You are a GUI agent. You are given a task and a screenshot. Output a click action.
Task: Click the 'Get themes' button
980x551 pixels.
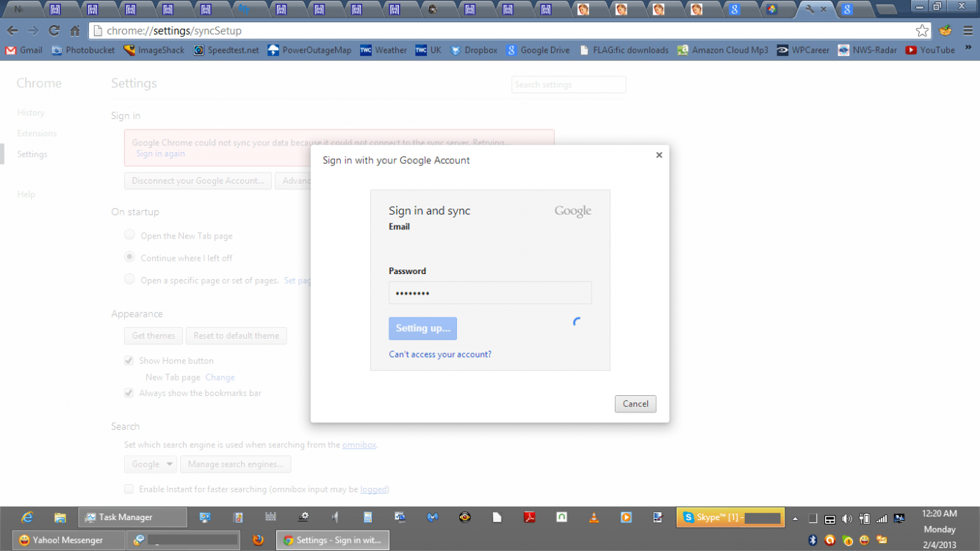pyautogui.click(x=154, y=336)
